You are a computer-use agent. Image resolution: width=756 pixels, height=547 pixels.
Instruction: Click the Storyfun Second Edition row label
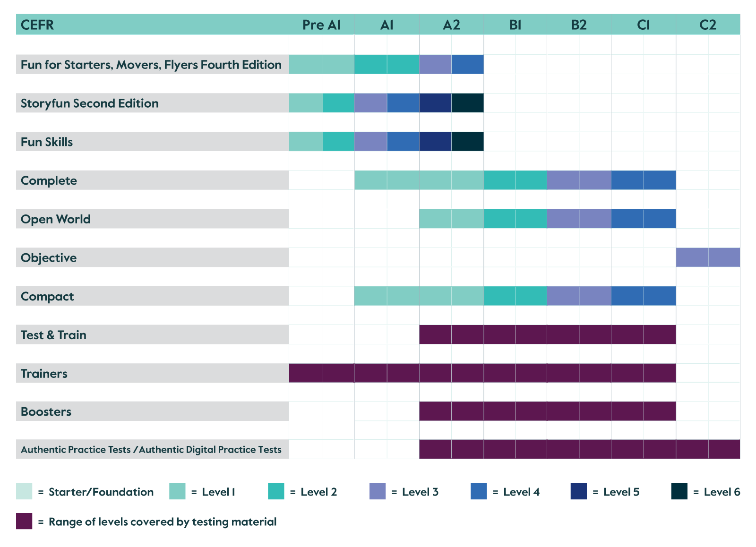pyautogui.click(x=90, y=103)
